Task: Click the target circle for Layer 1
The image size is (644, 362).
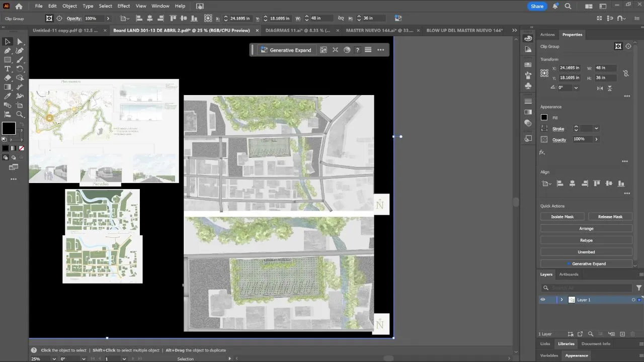Action: point(633,300)
